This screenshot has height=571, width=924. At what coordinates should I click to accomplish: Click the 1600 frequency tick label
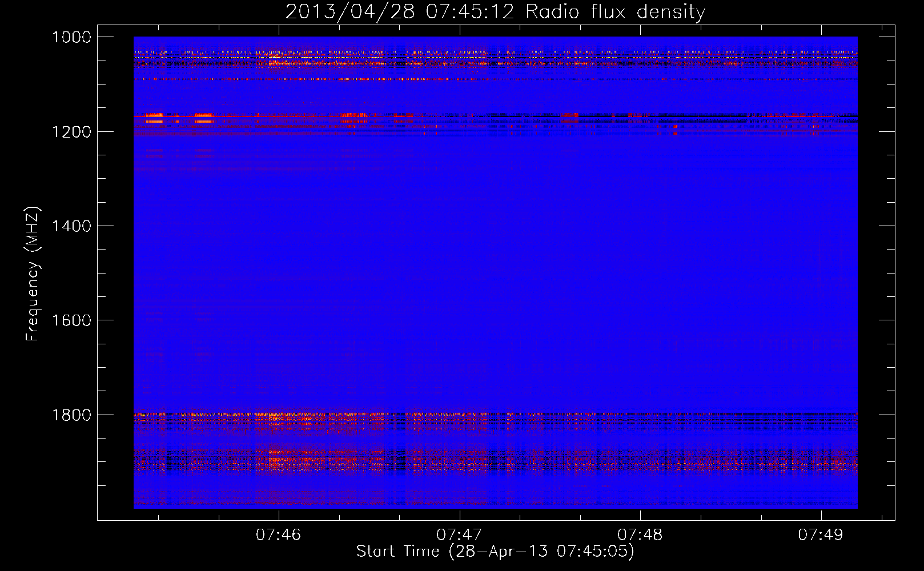[x=71, y=320]
